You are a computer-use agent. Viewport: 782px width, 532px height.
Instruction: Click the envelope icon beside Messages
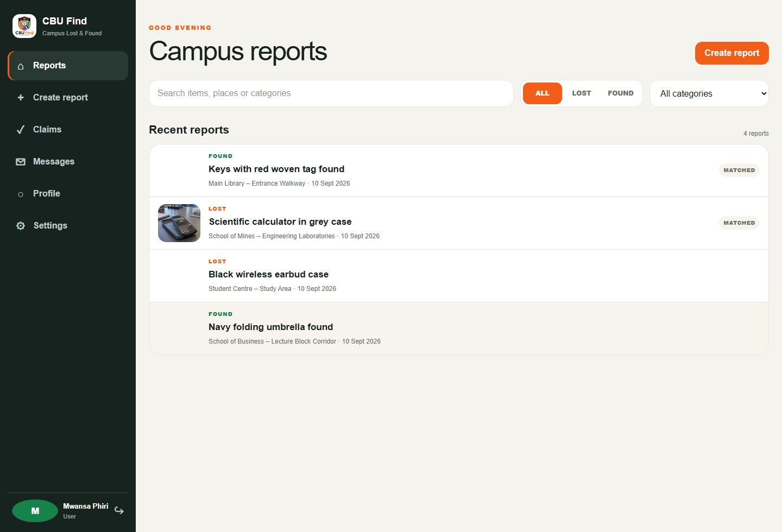tap(21, 162)
